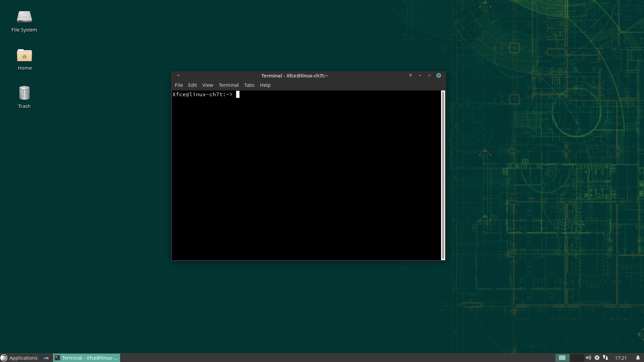Image resolution: width=644 pixels, height=362 pixels.
Task: Open the notification bell icon
Action: pos(638,358)
